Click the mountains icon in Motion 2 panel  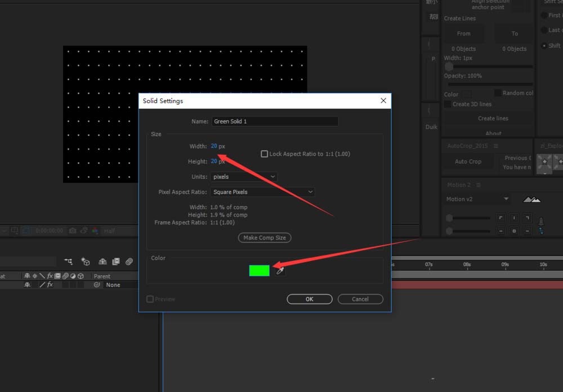pos(531,199)
